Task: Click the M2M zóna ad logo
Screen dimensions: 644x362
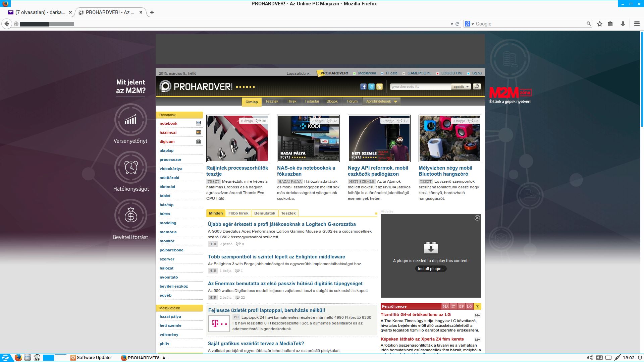Action: click(510, 95)
